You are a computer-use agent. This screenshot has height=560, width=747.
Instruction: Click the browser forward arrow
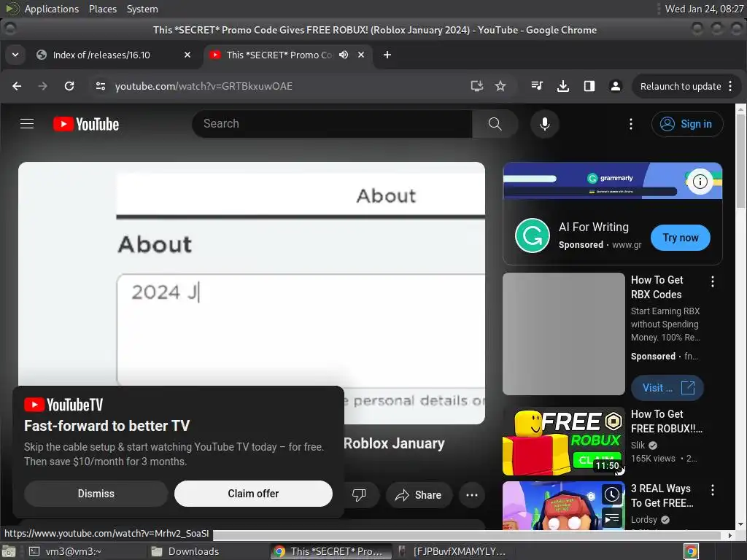point(43,86)
